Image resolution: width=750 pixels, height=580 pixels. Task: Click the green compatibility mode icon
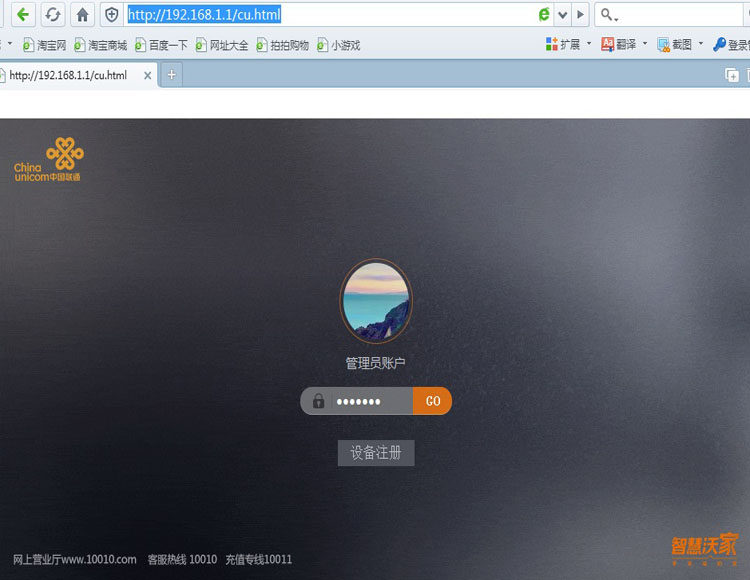click(x=543, y=14)
